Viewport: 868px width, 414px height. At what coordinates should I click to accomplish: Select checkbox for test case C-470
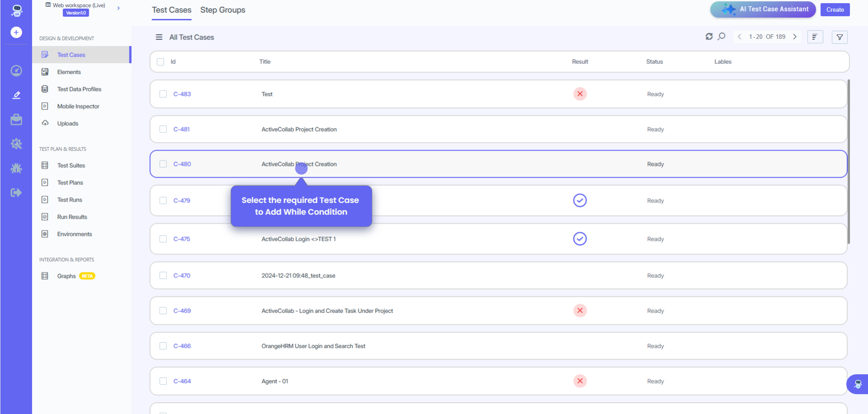pyautogui.click(x=163, y=275)
